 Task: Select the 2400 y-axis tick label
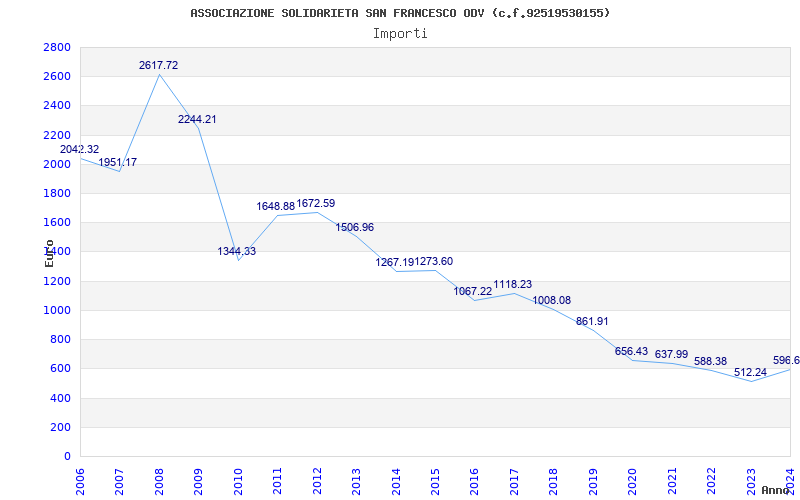[x=57, y=106]
